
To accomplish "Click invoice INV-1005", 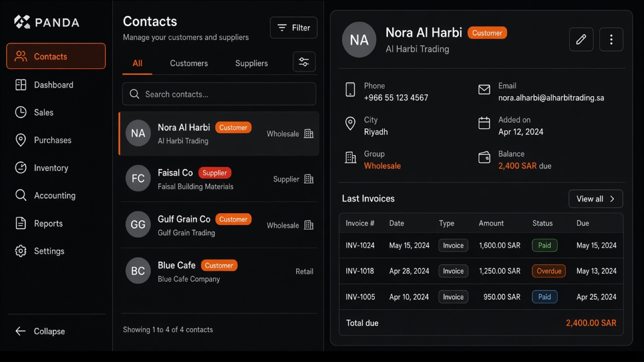I will pyautogui.click(x=360, y=297).
